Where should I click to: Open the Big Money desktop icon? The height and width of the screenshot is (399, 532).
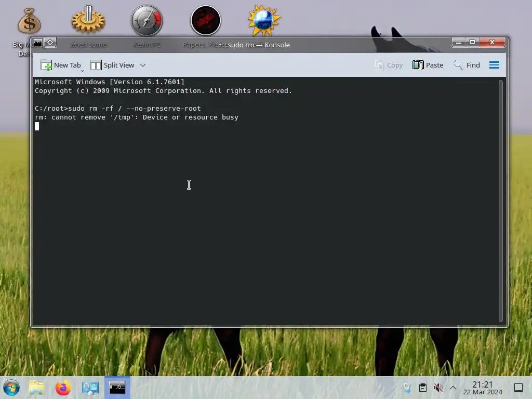29,21
